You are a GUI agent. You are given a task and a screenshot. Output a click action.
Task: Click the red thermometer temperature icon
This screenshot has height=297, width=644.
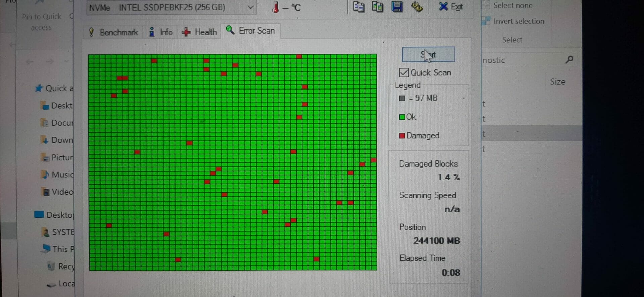pyautogui.click(x=275, y=7)
